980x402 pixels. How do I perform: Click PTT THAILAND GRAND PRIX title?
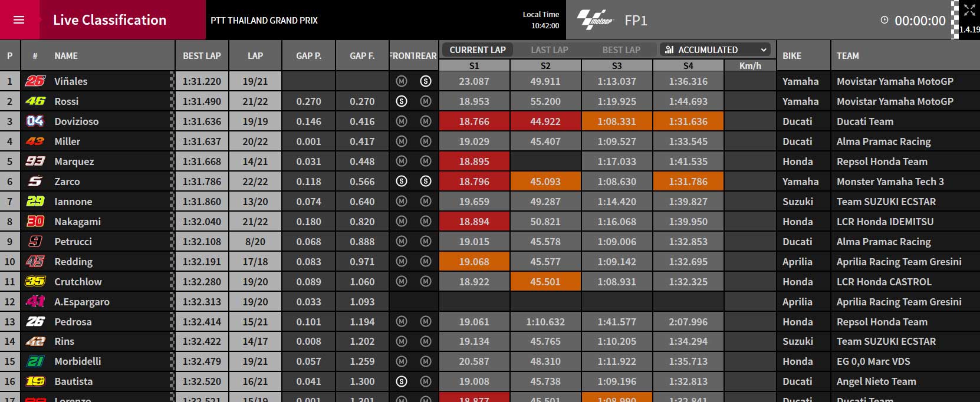[264, 20]
